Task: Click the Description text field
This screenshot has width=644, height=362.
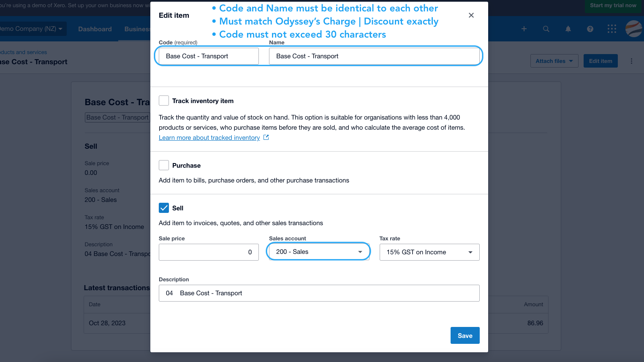Action: tap(319, 293)
